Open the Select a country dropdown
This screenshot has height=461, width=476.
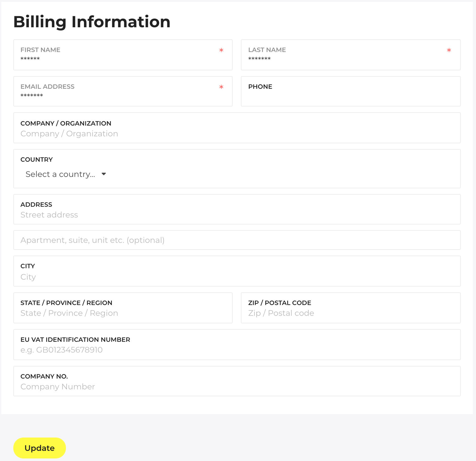coord(66,174)
